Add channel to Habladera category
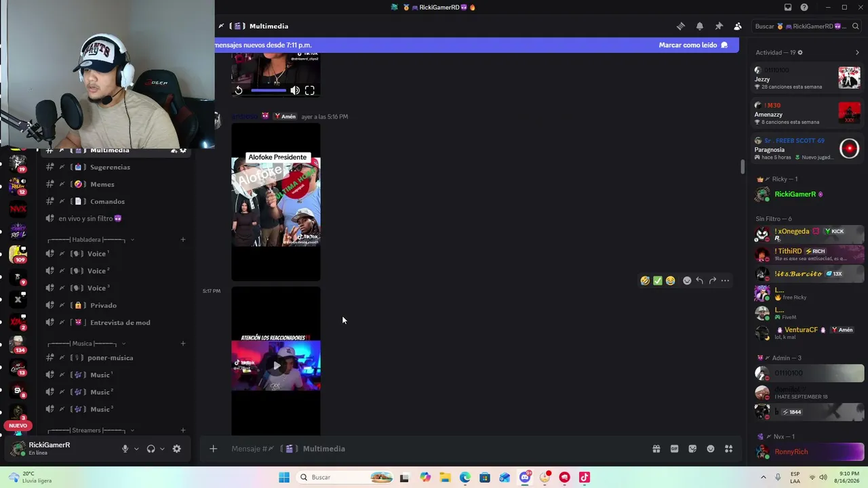868x488 pixels. pos(183,239)
